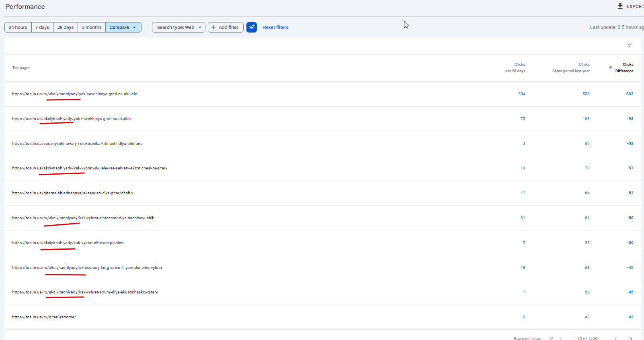
Task: Click the -332 difference value
Action: click(x=629, y=94)
